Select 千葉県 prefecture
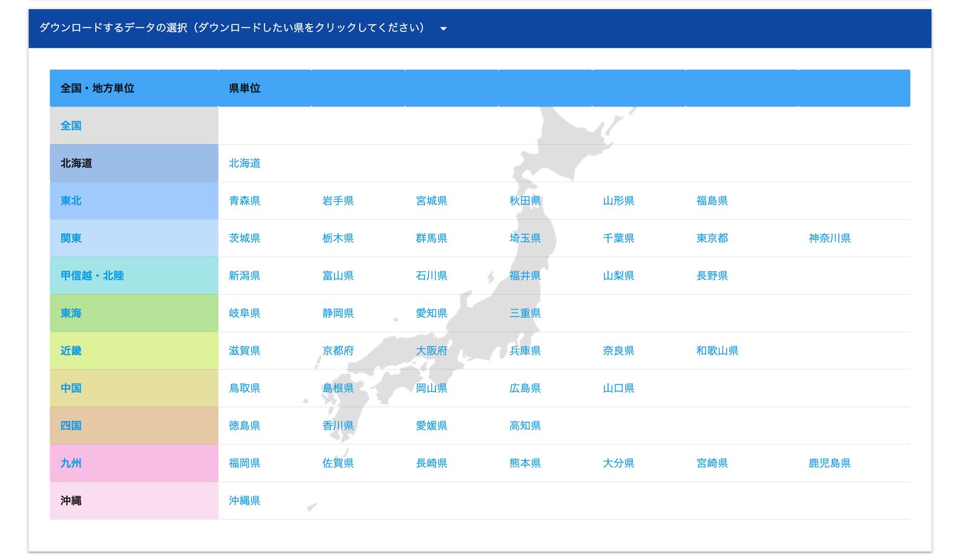Viewport: 969px width, 560px height. (x=618, y=239)
